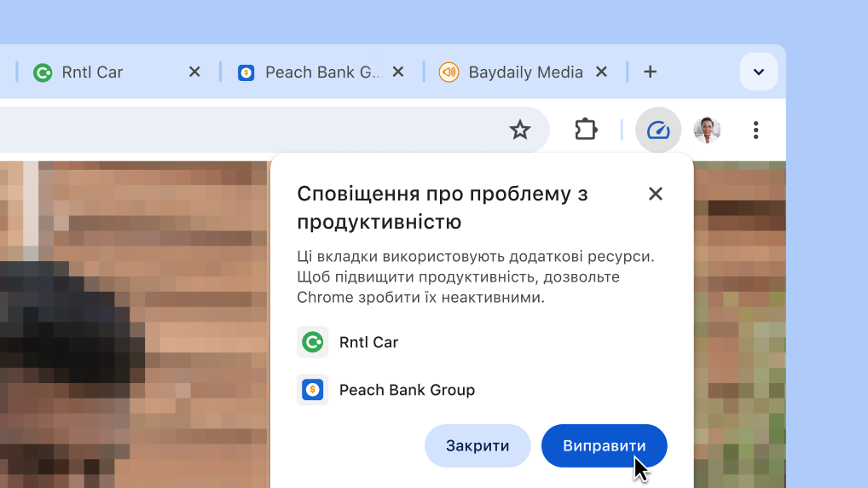Screen dimensions: 868x488
Task: Click the performance speedometer icon
Action: (x=658, y=131)
